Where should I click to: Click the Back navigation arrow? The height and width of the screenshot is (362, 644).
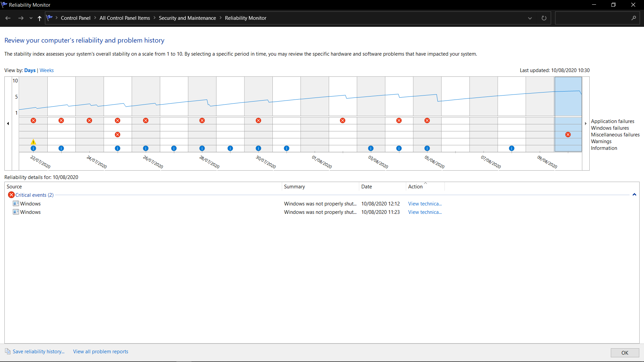click(8, 18)
